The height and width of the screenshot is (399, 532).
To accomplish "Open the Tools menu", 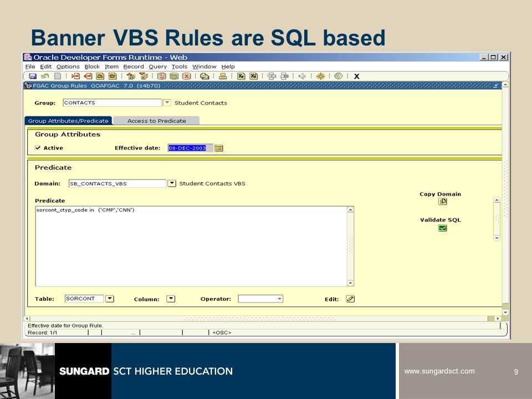I will 179,66.
